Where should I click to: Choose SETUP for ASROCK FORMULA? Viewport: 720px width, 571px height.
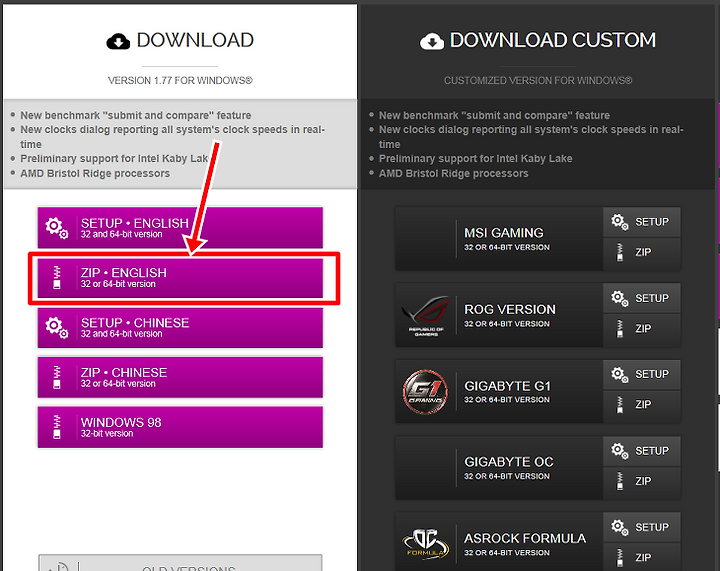pyautogui.click(x=642, y=527)
